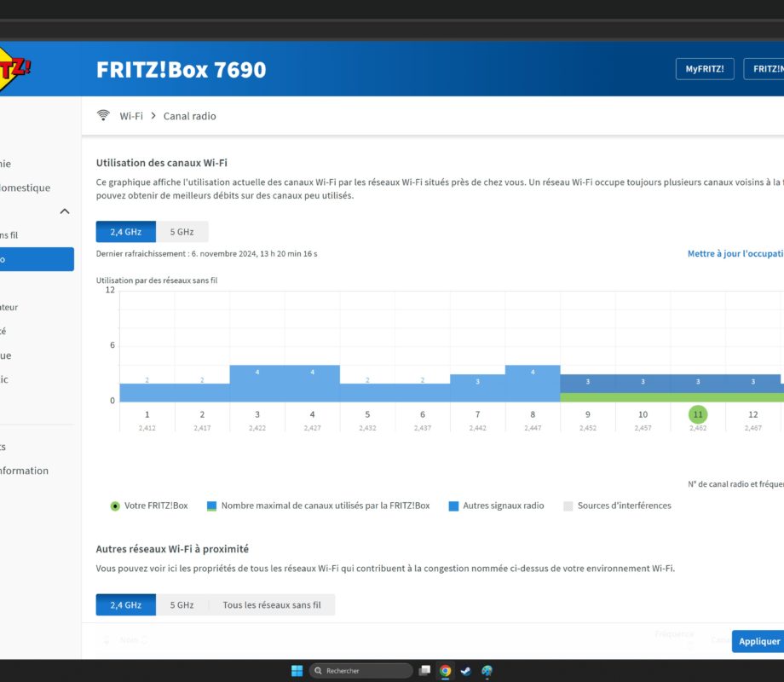Screen dimensions: 784x682
Task: Click the breadcrumb chevron before Canal radio
Action: click(x=153, y=116)
